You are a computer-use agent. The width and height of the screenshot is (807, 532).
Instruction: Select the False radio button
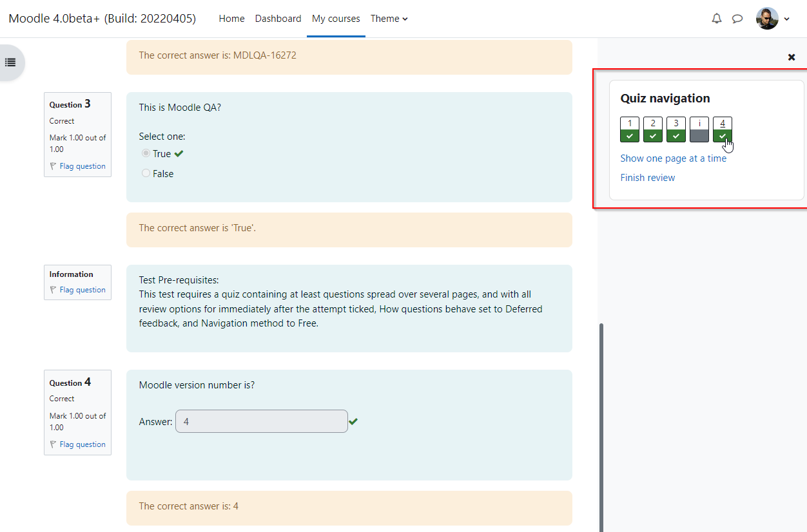(146, 173)
